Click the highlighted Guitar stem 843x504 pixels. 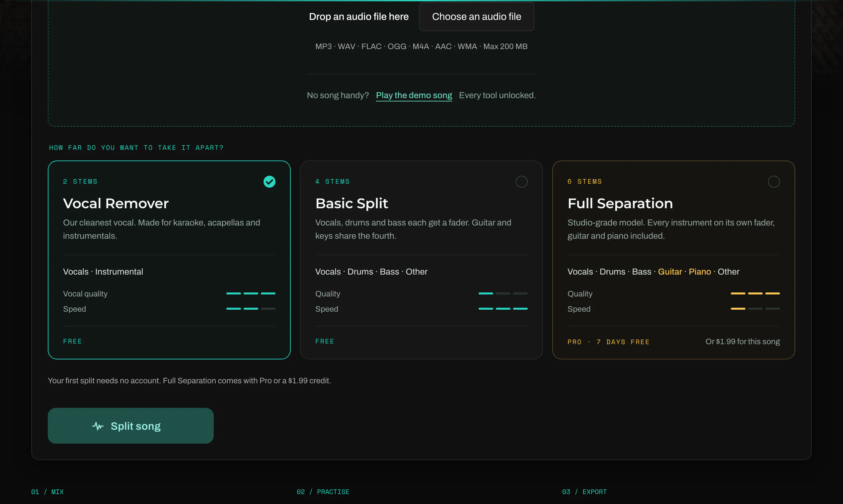670,272
